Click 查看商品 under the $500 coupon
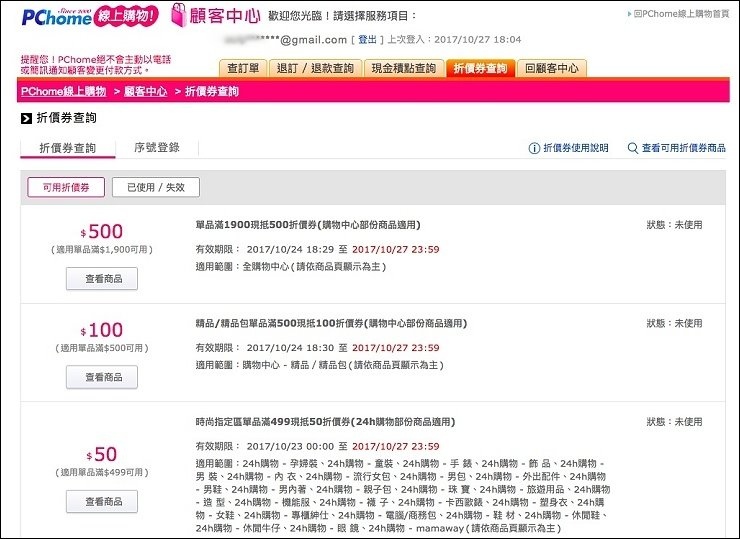Image resolution: width=740 pixels, height=539 pixels. point(102,279)
